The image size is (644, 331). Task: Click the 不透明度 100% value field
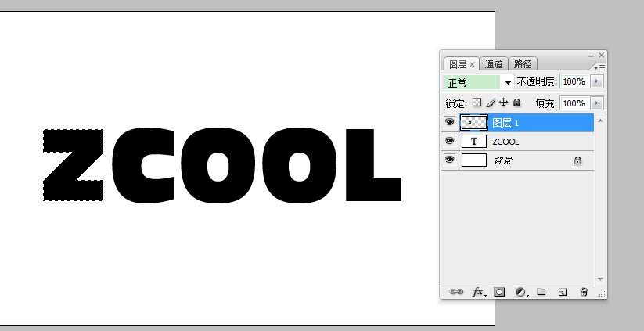[575, 81]
